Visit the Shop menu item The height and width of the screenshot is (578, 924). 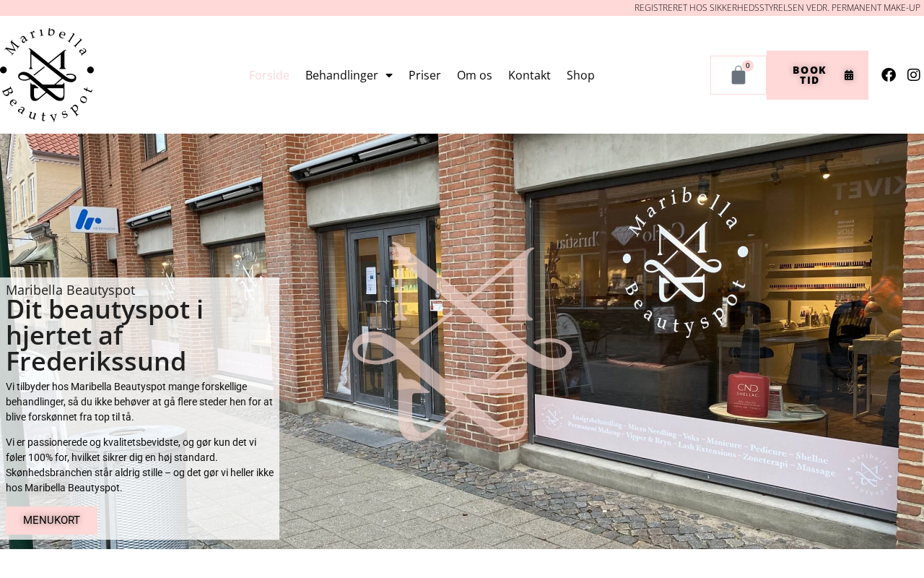[580, 75]
